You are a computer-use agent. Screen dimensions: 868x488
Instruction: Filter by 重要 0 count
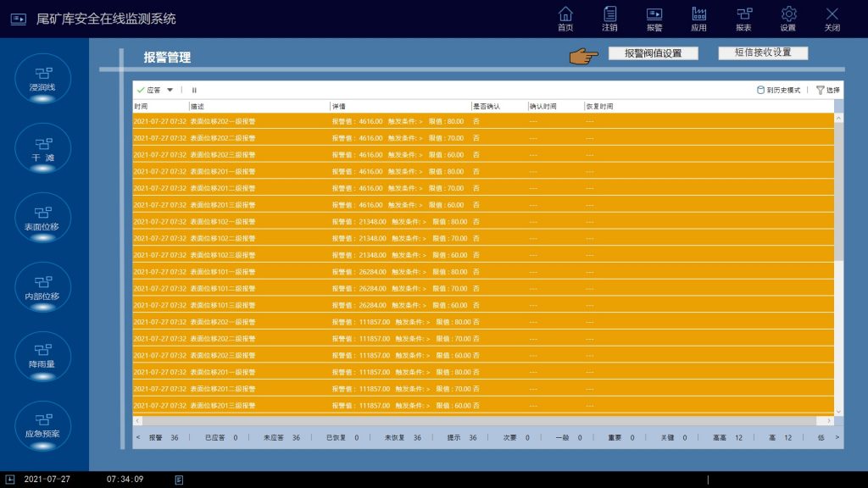click(x=621, y=438)
